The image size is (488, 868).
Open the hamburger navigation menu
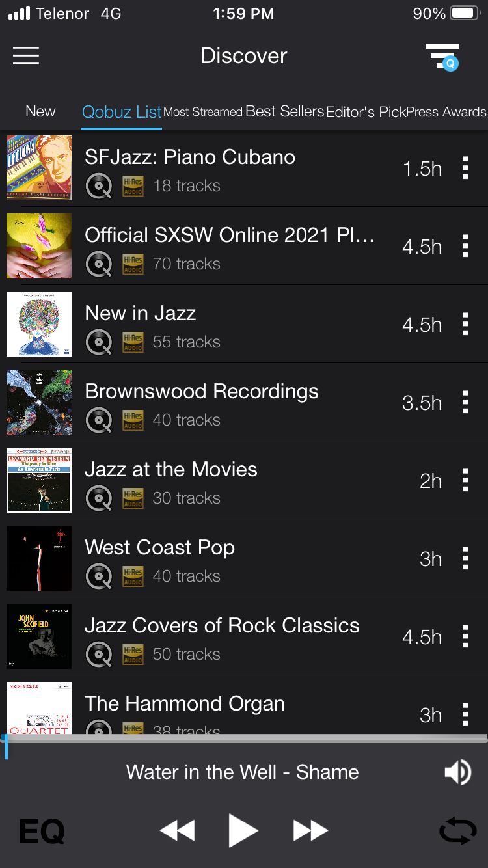coord(26,56)
